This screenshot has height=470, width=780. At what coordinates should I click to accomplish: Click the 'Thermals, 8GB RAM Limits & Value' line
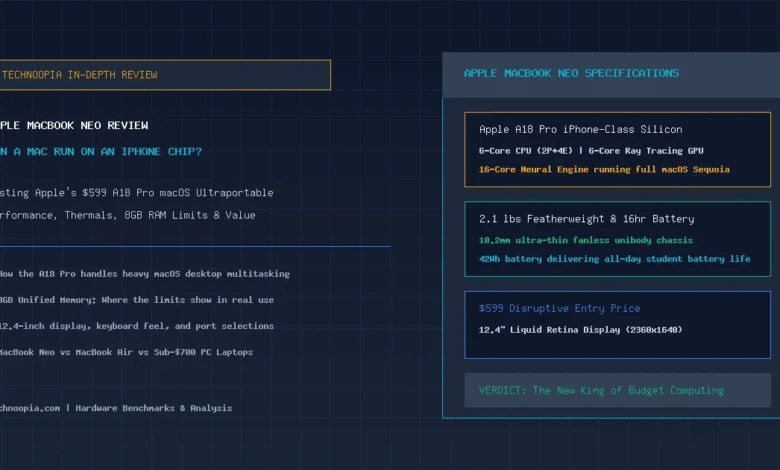tap(160, 215)
